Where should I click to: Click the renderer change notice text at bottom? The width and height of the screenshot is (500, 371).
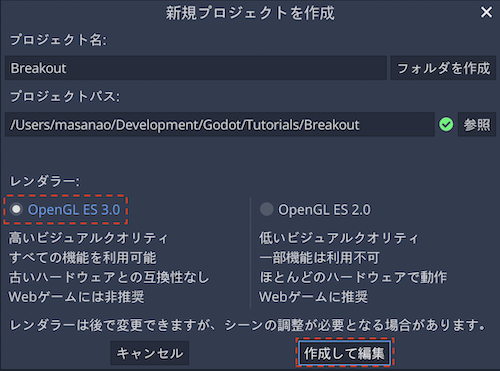point(247,325)
